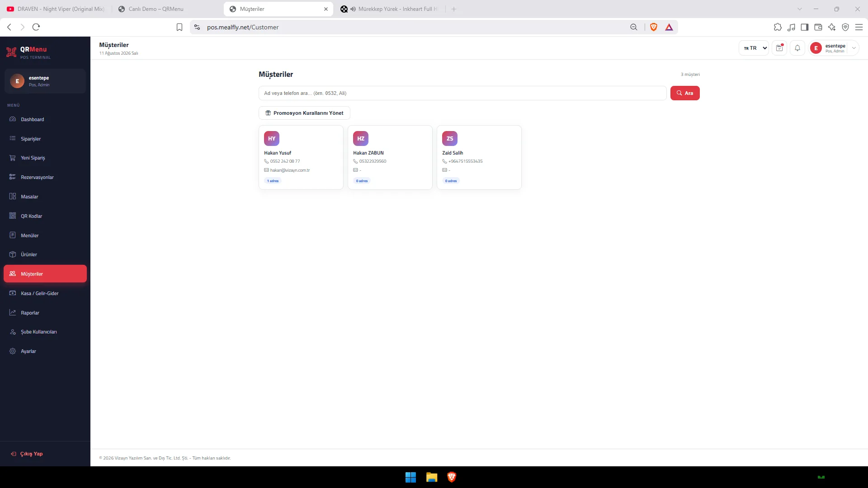Open the Hakan Yusuf customer card avatar

click(x=272, y=138)
